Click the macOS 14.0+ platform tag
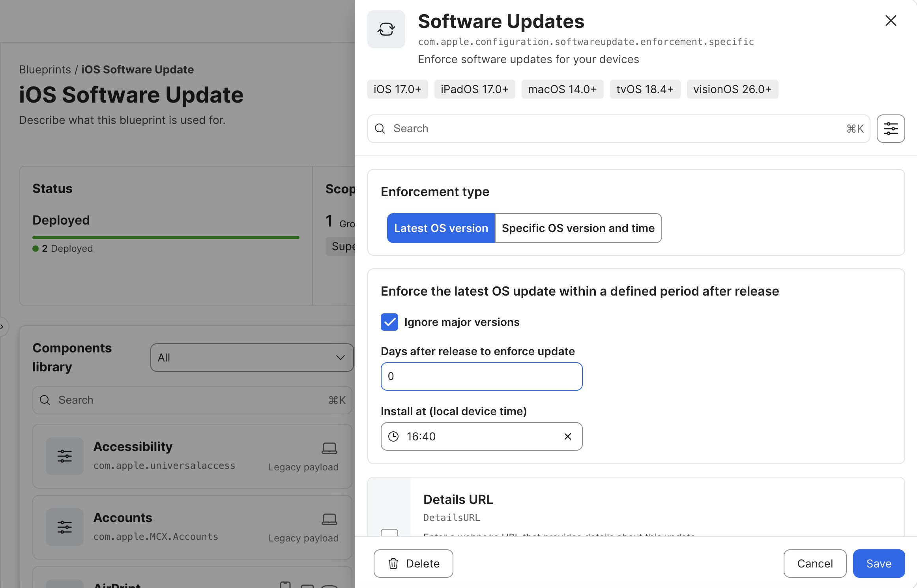The height and width of the screenshot is (588, 917). point(562,89)
